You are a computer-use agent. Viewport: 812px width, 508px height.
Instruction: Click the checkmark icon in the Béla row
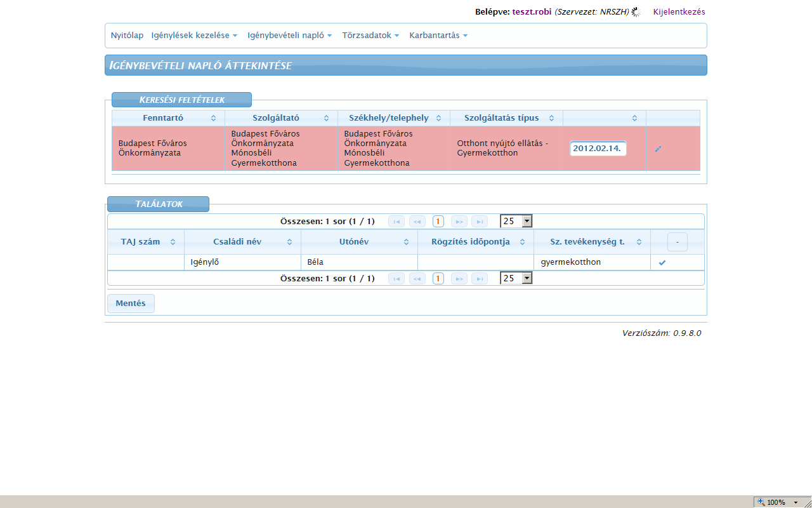coord(662,262)
